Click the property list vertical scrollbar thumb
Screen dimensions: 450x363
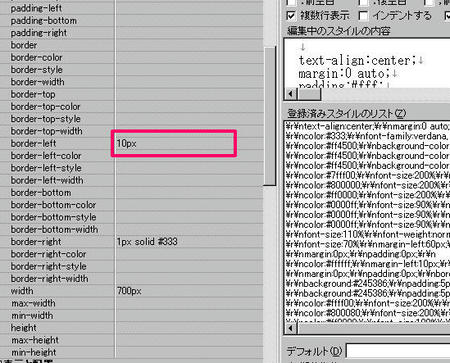pyautogui.click(x=270, y=116)
